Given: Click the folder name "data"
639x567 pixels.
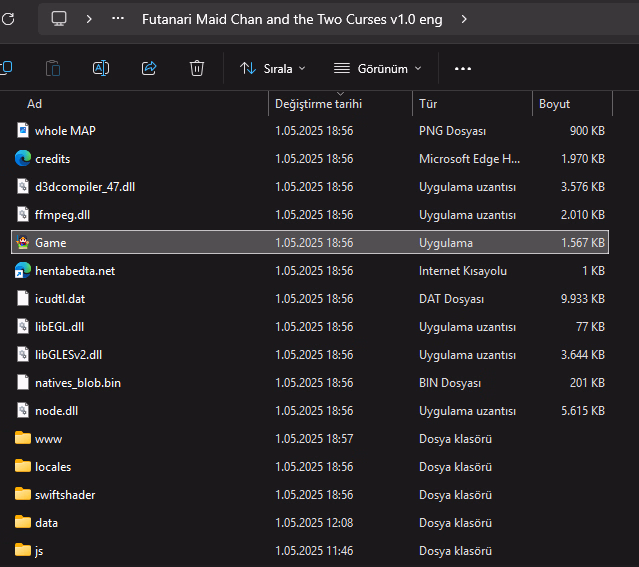Looking at the screenshot, I should click(x=46, y=523).
